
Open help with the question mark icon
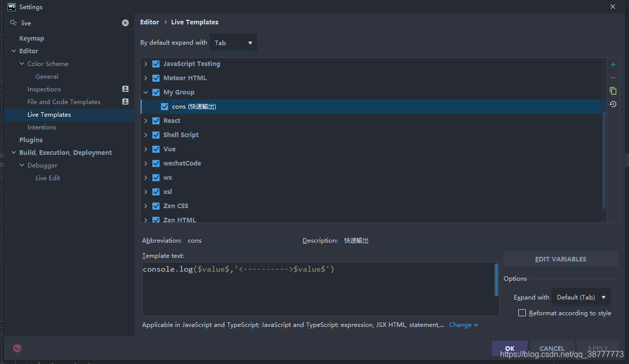coord(17,348)
